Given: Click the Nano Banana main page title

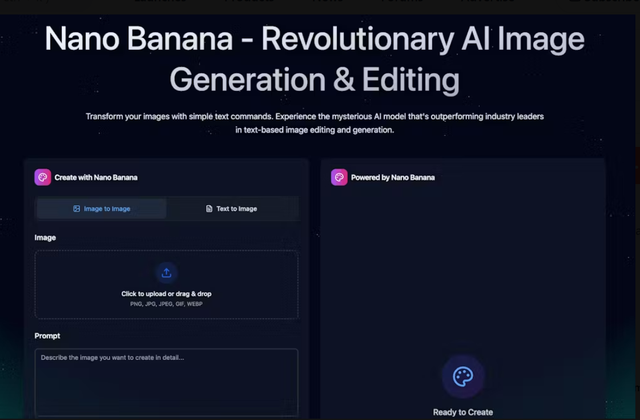Looking at the screenshot, I should (x=314, y=59).
